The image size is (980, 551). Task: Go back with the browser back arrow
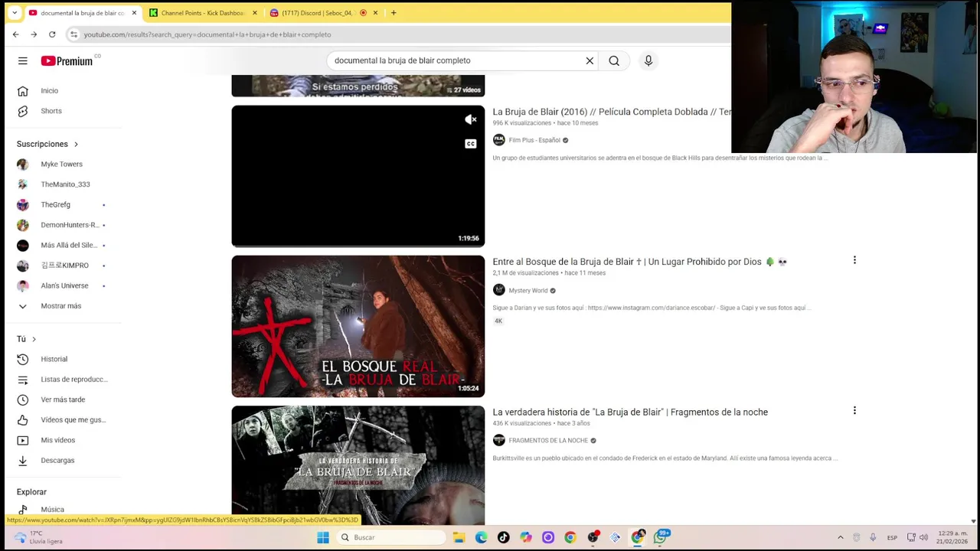pos(15,34)
